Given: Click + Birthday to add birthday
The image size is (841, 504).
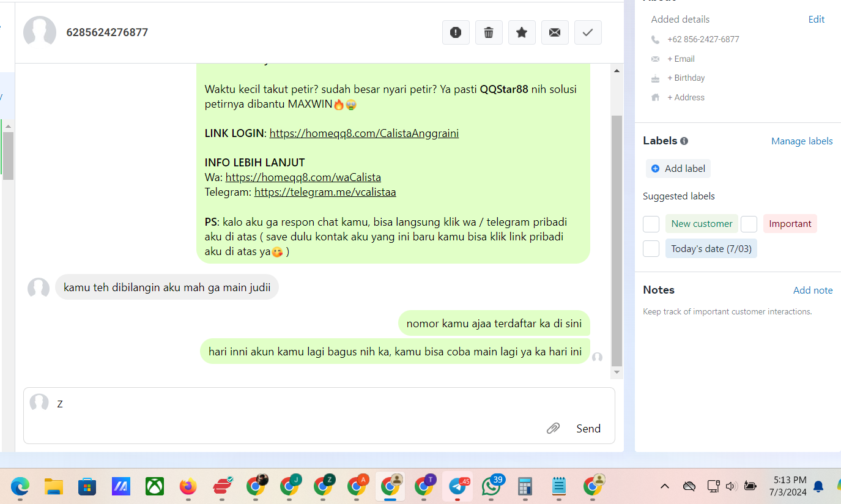Looking at the screenshot, I should pos(686,78).
